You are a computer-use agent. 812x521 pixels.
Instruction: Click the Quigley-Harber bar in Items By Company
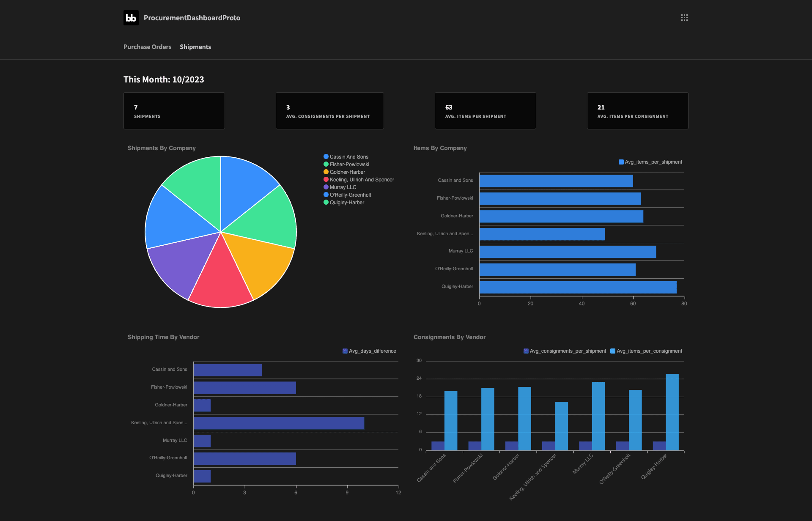(x=578, y=287)
